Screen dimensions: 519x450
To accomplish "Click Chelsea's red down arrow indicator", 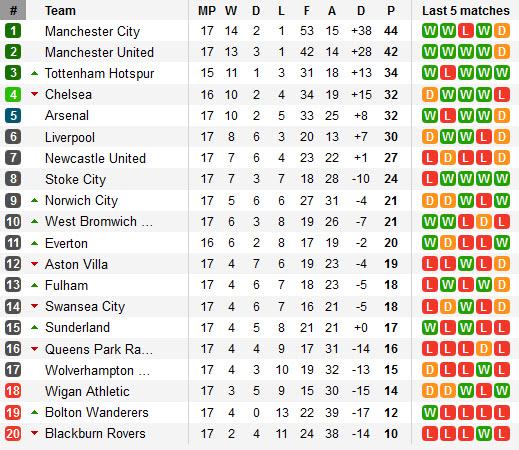I will 34,94.
